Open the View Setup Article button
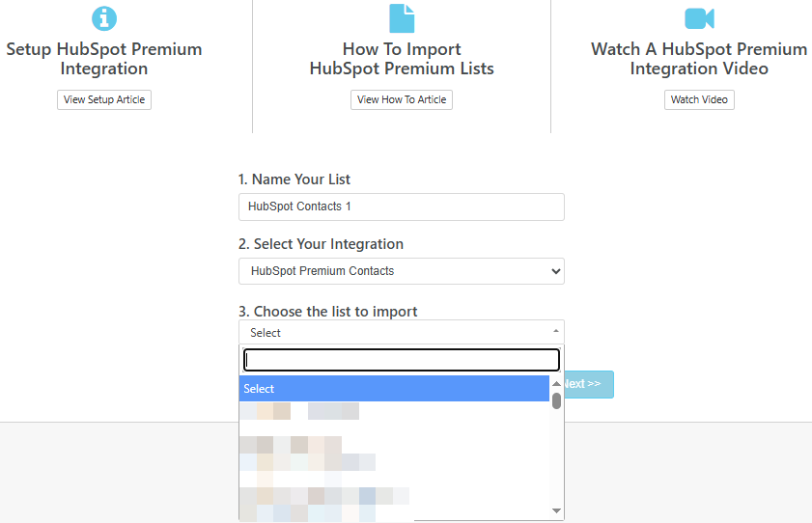The image size is (812, 523). [104, 99]
